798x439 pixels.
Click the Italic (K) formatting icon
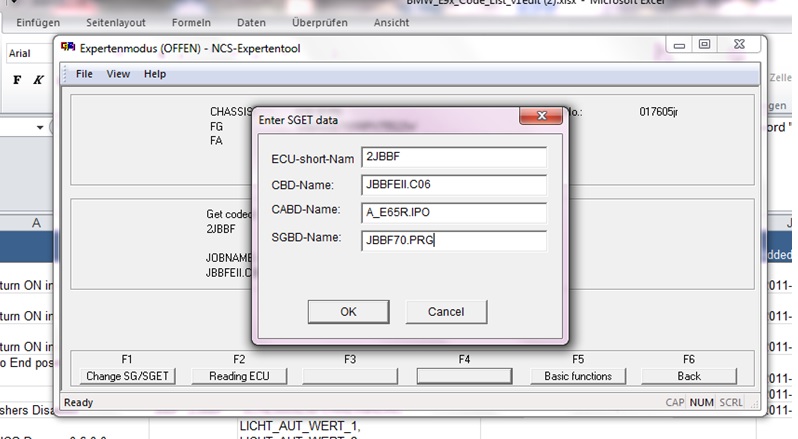coord(38,80)
